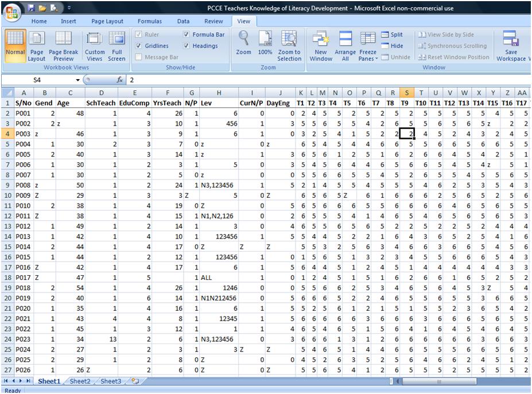This screenshot has height=394, width=532.
Task: Click the Unhide window option
Action: [395, 57]
